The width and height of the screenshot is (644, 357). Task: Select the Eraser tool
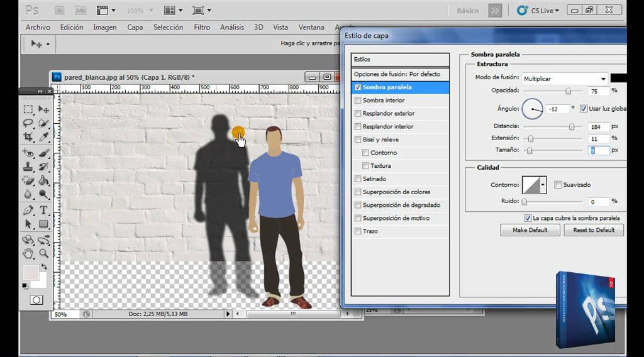pos(28,180)
